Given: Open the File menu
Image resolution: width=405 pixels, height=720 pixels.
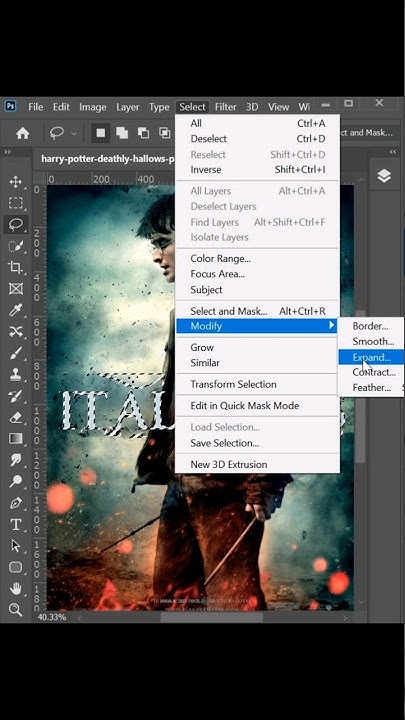Looking at the screenshot, I should pyautogui.click(x=35, y=107).
